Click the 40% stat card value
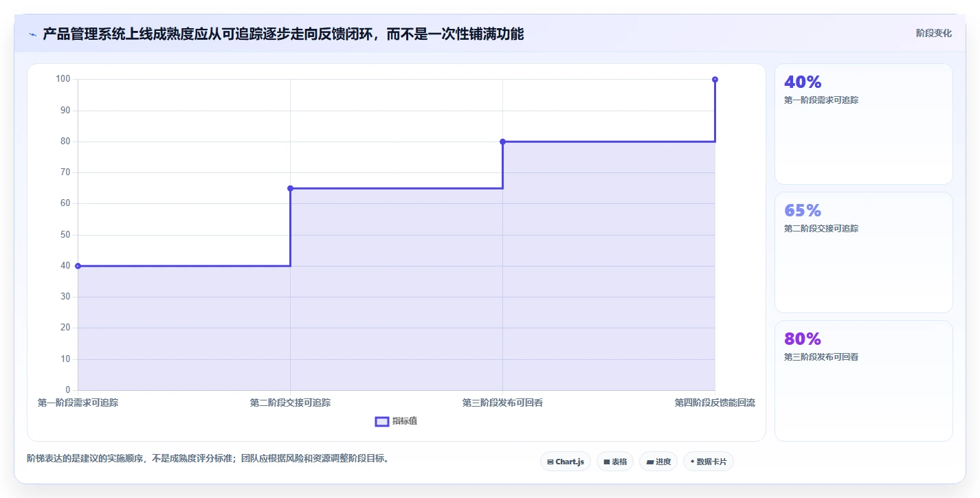This screenshot has width=980, height=498. click(x=803, y=82)
